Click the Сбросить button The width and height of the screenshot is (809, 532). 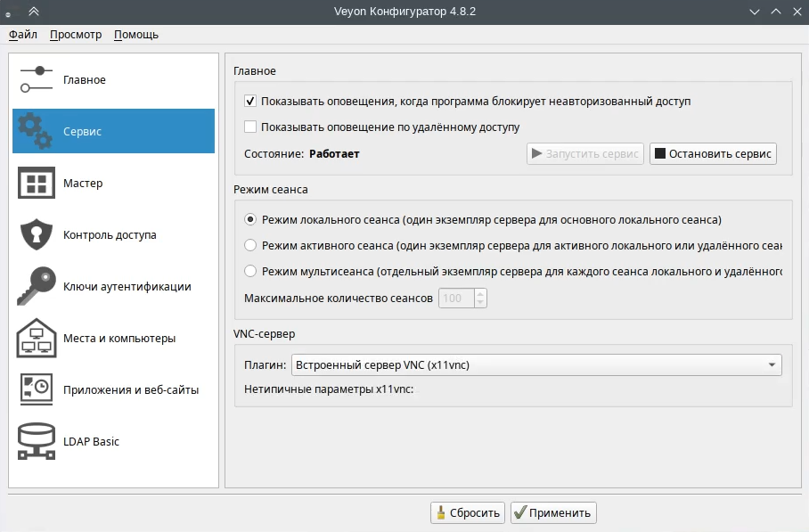click(x=468, y=513)
